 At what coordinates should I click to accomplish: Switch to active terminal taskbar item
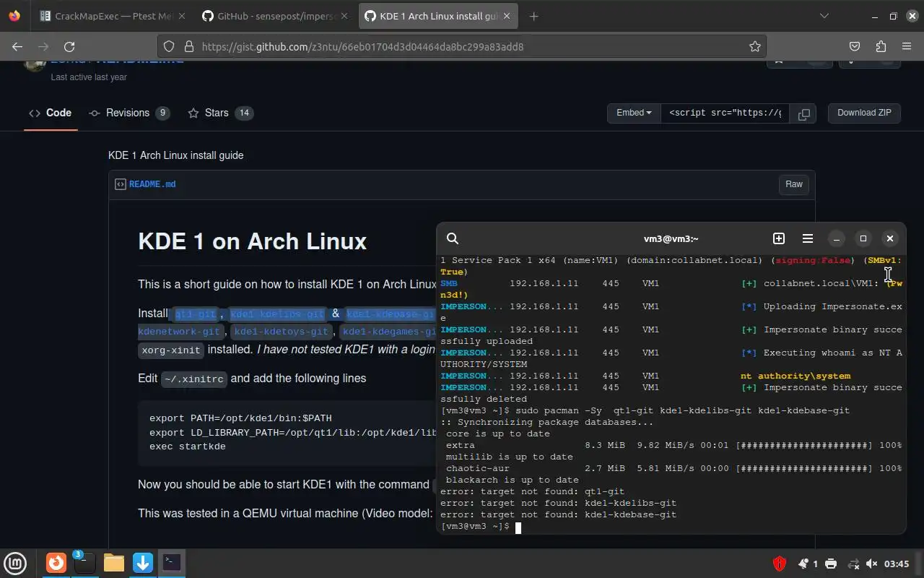pos(172,562)
